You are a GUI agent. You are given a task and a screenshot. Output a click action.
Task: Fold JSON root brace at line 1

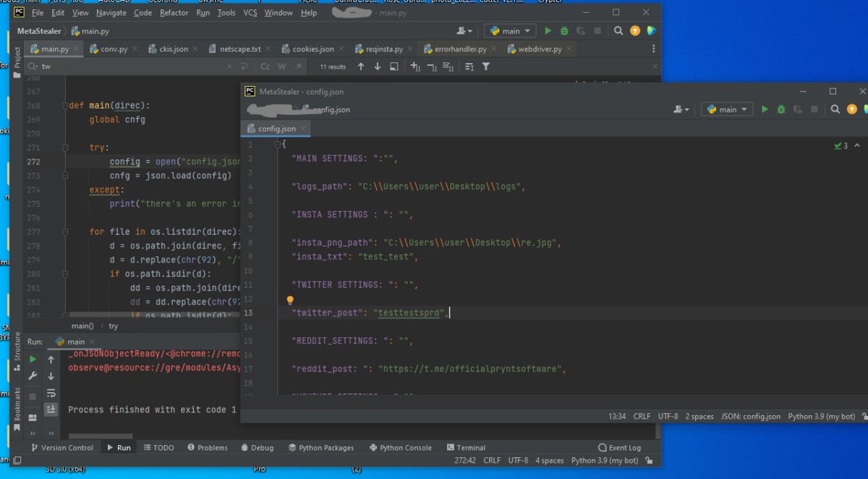[x=278, y=145]
